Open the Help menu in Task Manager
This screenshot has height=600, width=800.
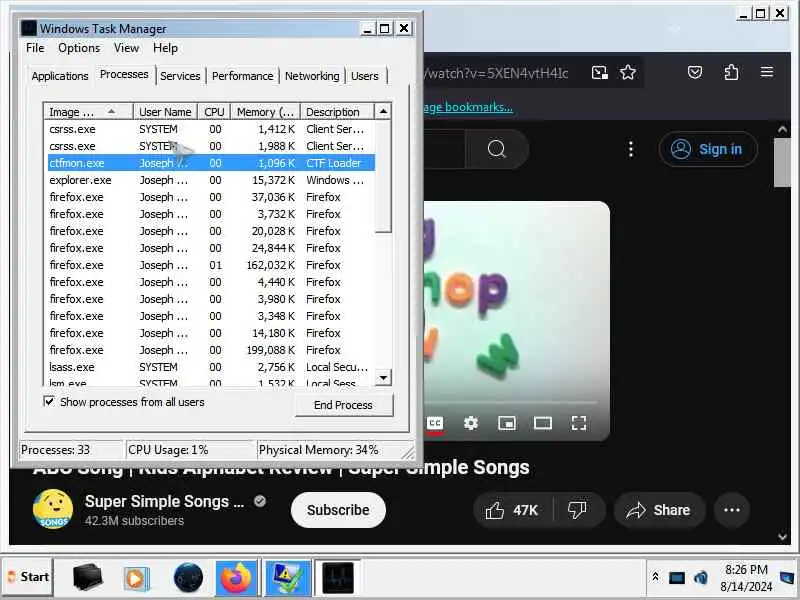(165, 48)
